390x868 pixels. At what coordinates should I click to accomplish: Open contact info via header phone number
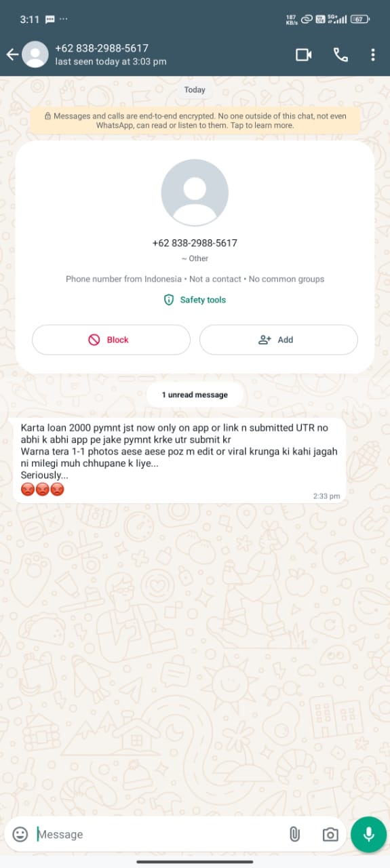[102, 48]
